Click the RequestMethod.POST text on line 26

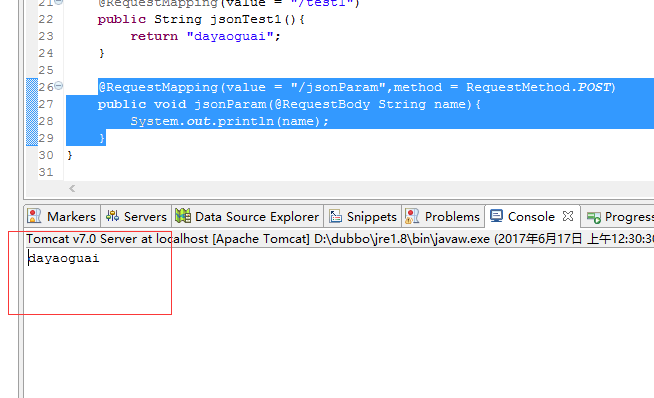point(538,87)
